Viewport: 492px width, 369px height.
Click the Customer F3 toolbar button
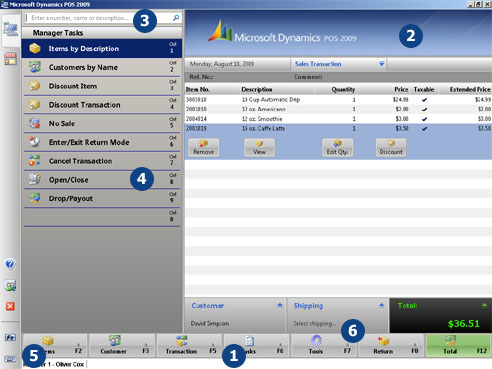click(122, 345)
